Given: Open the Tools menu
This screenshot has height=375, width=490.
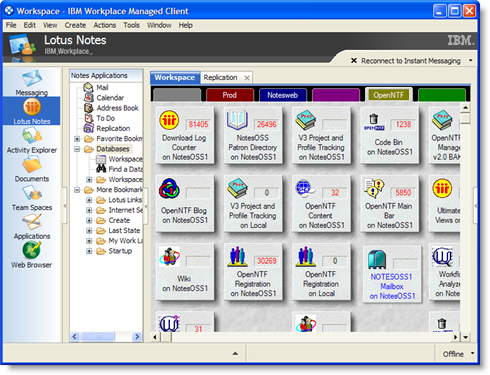Looking at the screenshot, I should [x=131, y=25].
